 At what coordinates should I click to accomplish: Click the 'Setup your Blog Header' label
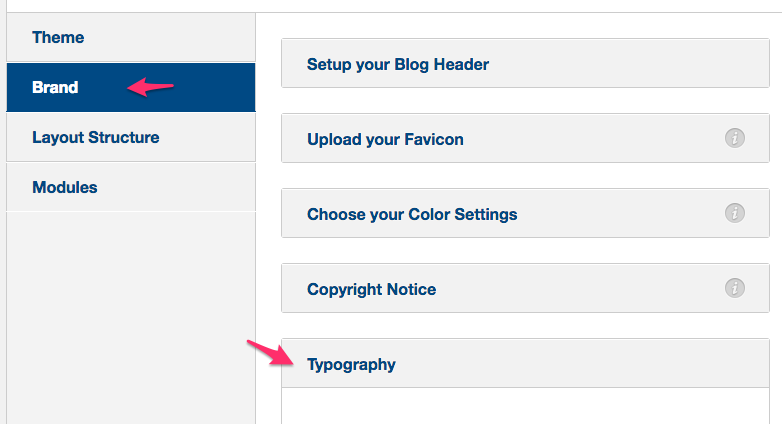click(397, 64)
